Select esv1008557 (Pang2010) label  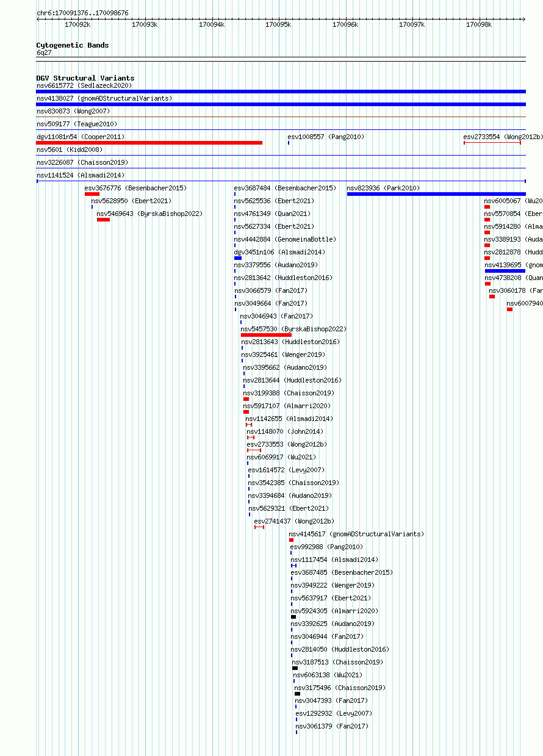pyautogui.click(x=326, y=137)
